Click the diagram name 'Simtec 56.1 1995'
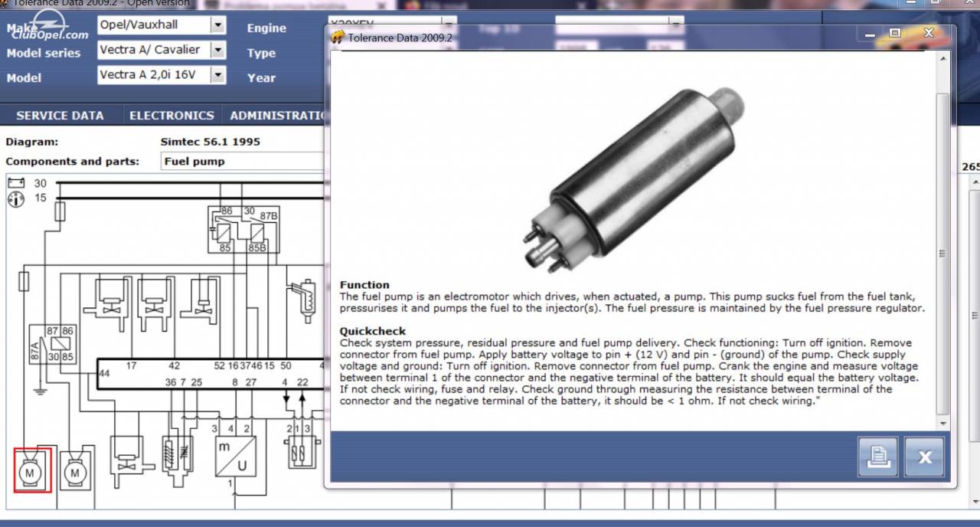The height and width of the screenshot is (527, 980). pos(210,142)
